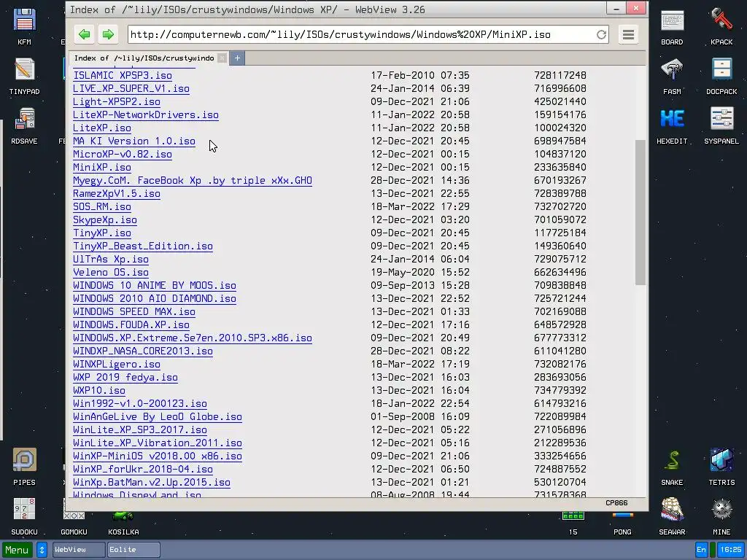Click the 16:25 taskbar clock
The height and width of the screenshot is (560, 747).
click(x=731, y=550)
